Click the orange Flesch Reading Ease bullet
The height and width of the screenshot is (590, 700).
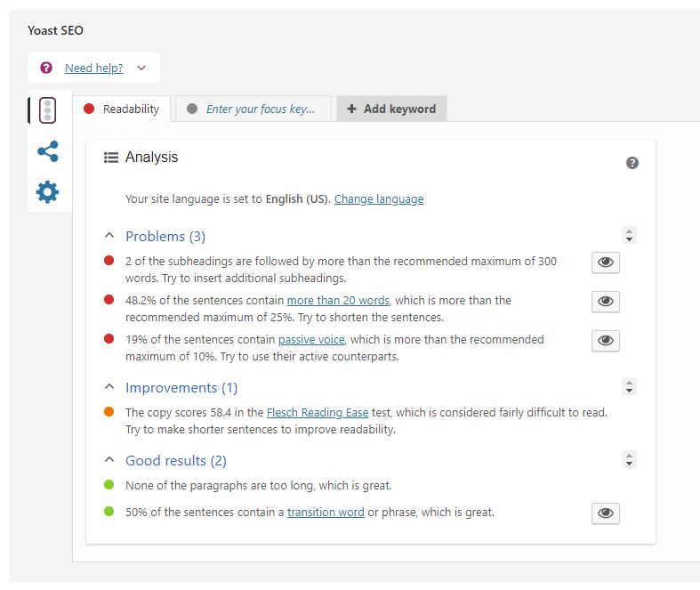(x=109, y=412)
